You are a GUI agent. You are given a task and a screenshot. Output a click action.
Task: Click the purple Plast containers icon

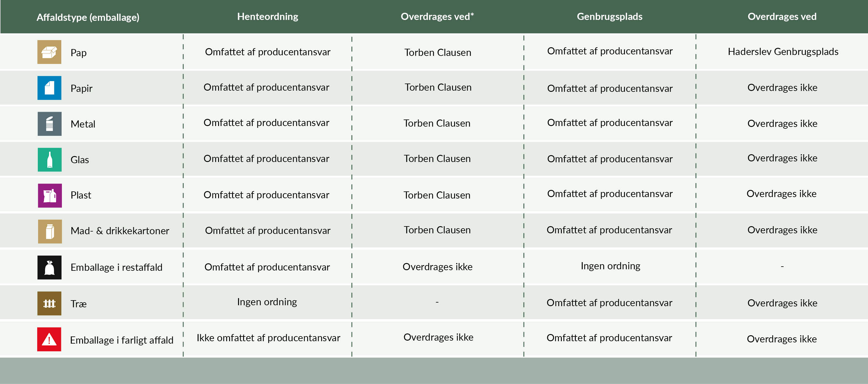point(49,196)
